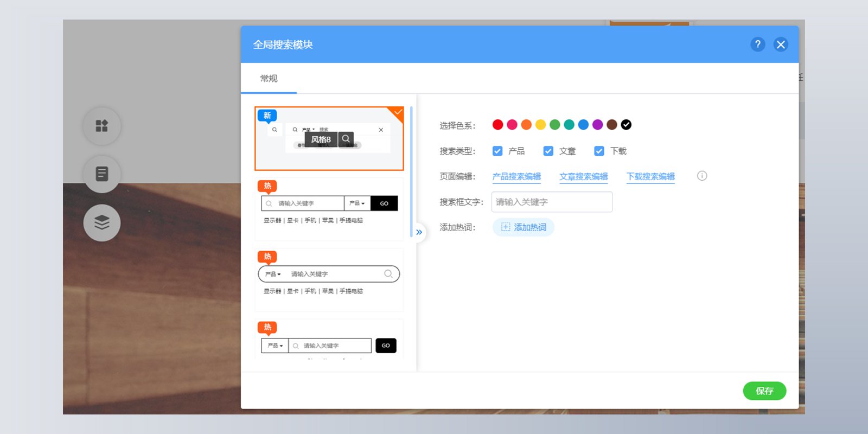
Task: Click the search magnifier in rounded style preview
Action: click(388, 274)
